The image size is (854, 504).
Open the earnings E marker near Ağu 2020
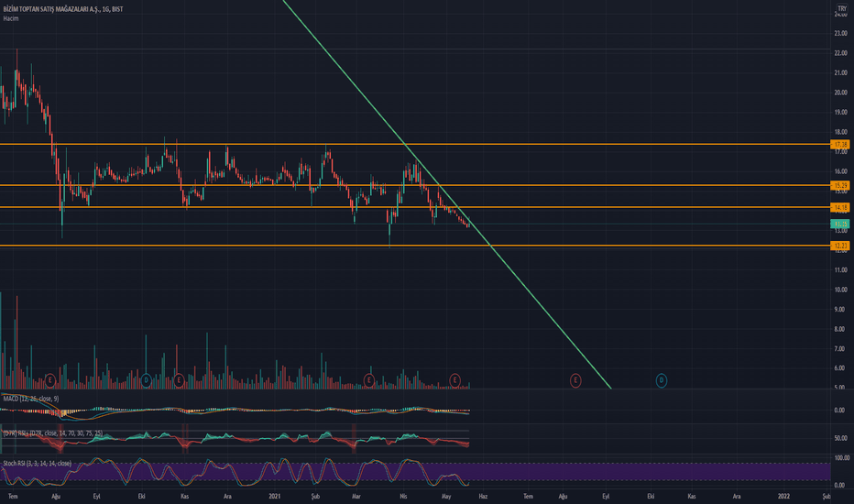pos(50,379)
